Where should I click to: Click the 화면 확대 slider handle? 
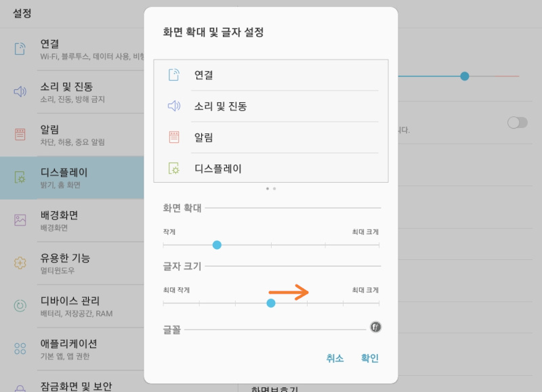[217, 245]
